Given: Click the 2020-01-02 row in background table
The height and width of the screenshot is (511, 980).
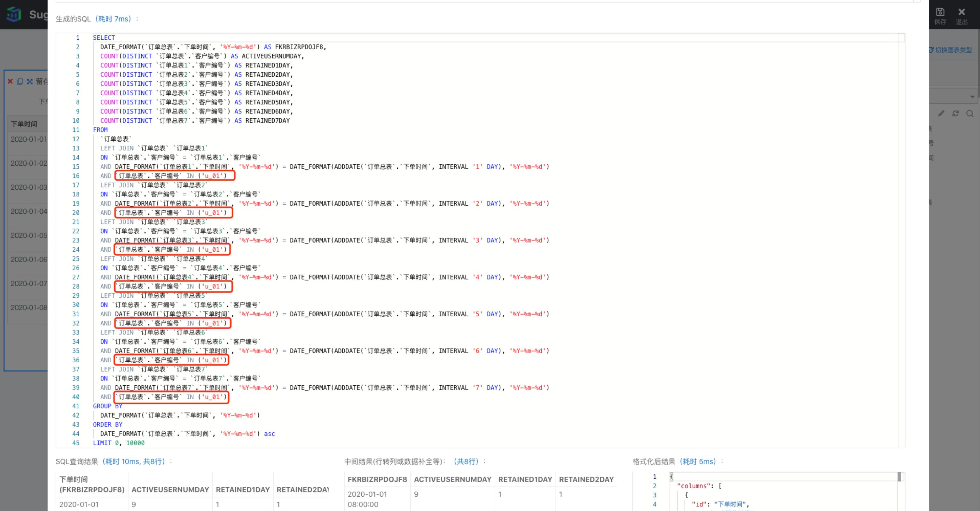Looking at the screenshot, I should (x=27, y=167).
